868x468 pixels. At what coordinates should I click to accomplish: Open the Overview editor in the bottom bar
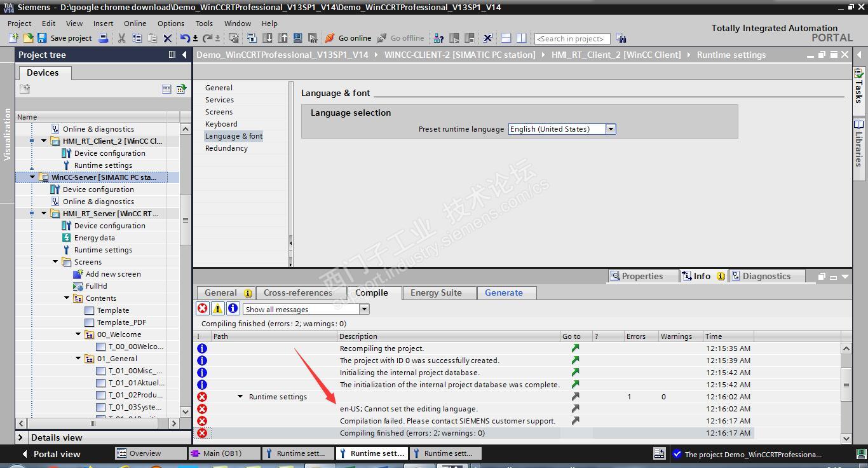pos(149,453)
